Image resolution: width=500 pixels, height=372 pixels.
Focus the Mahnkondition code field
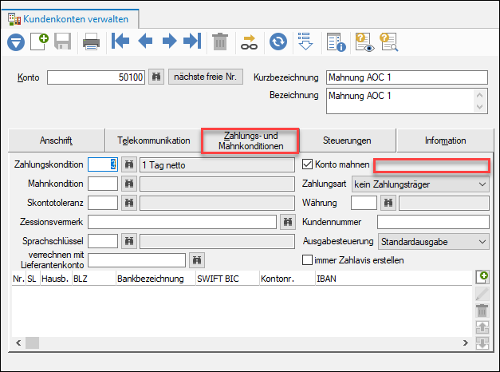click(103, 184)
